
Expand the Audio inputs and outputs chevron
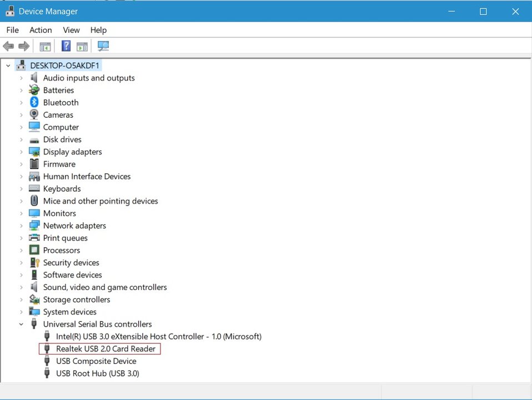(x=21, y=78)
